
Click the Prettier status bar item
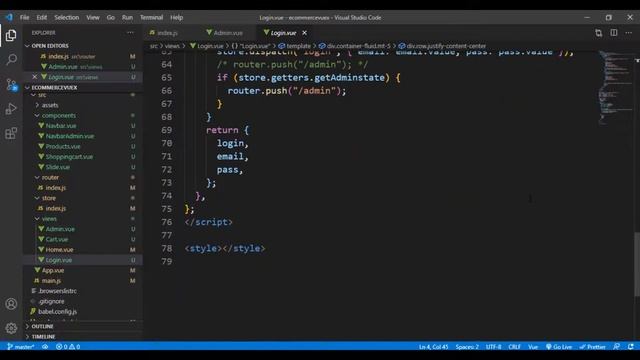click(592, 347)
